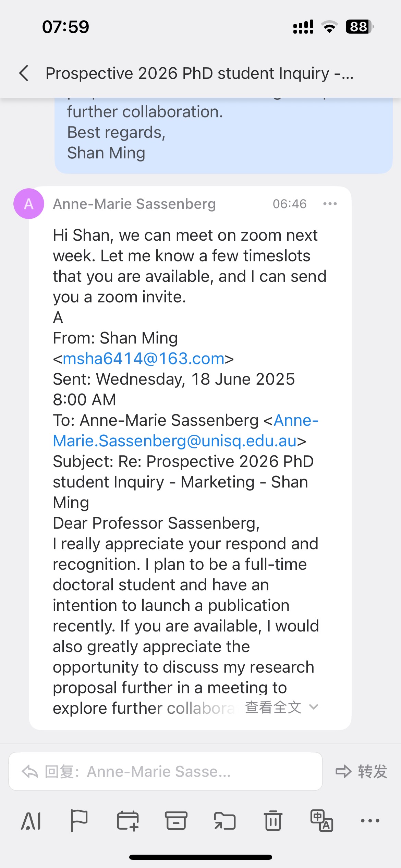Add email to calendar schedule
Image resolution: width=401 pixels, height=868 pixels.
tap(127, 821)
